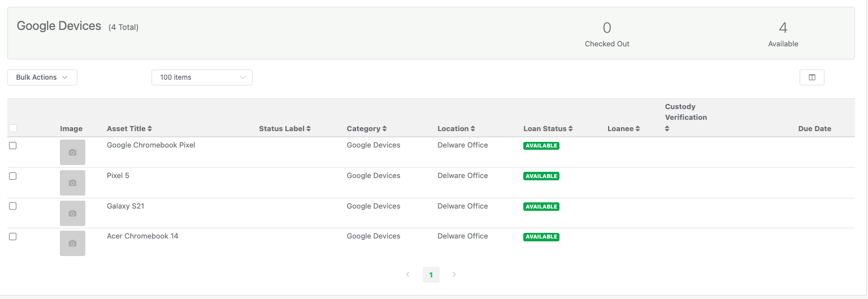Viewport: 868px width, 299px height.
Task: Open the column layout settings icon
Action: click(811, 77)
